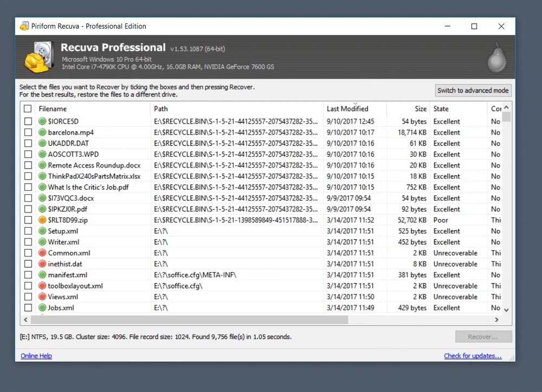Click the vertical scrollbar down arrow
The image size is (542, 392).
507,310
